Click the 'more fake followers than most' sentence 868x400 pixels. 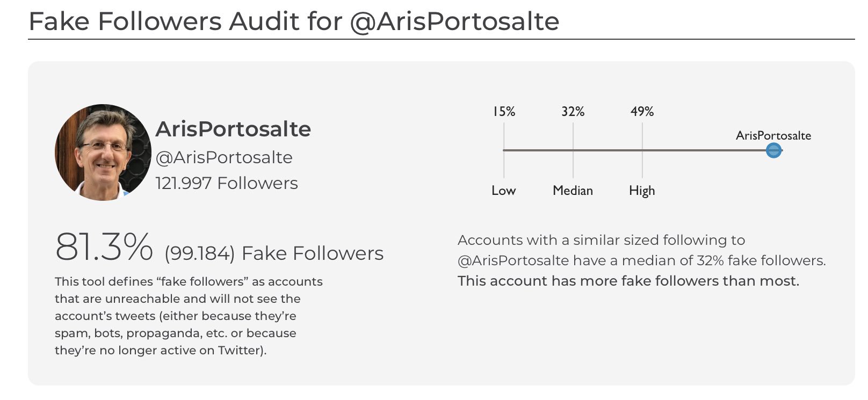628,281
